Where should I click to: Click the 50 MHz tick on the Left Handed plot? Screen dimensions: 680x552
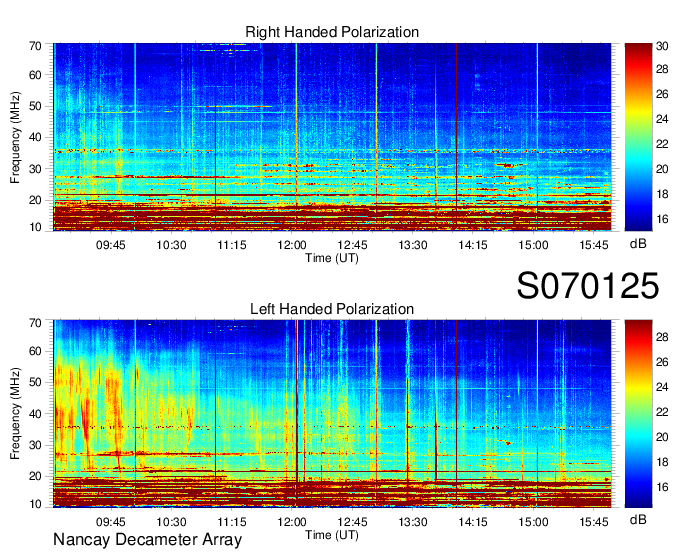tap(35, 382)
